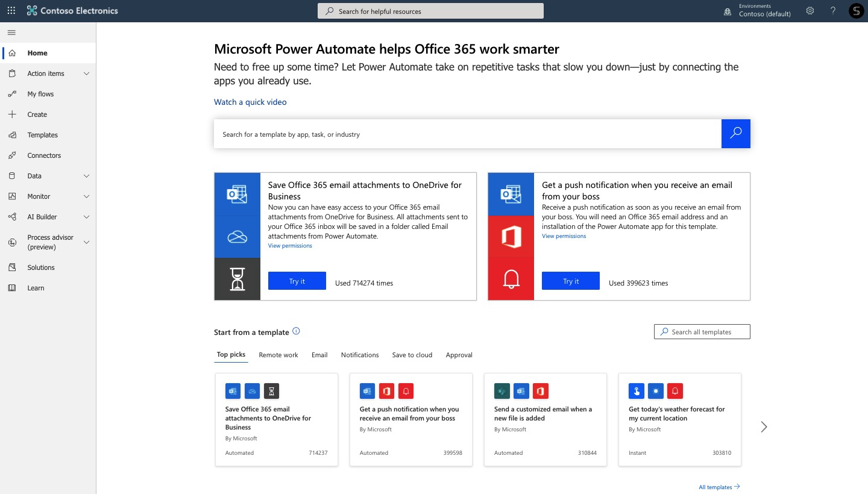The width and height of the screenshot is (868, 494).
Task: Click the Contoso Electronics logo
Action: [72, 11]
